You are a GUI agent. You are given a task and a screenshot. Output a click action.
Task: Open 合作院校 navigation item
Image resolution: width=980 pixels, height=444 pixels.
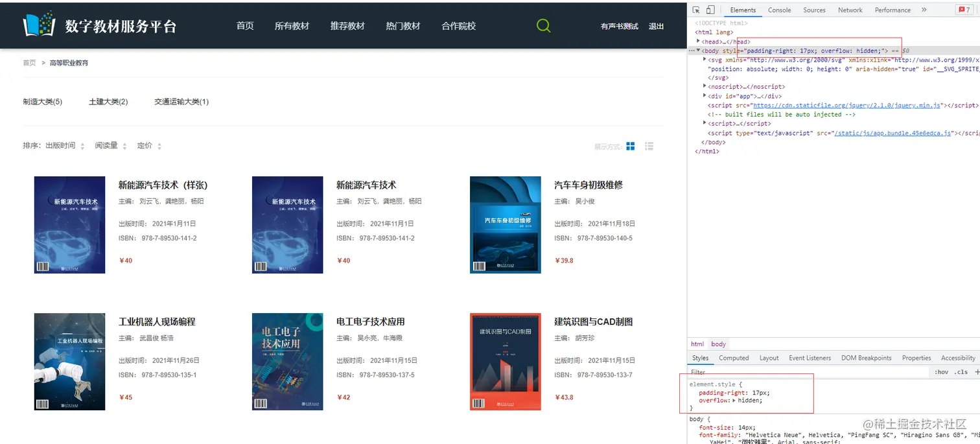[x=459, y=26]
